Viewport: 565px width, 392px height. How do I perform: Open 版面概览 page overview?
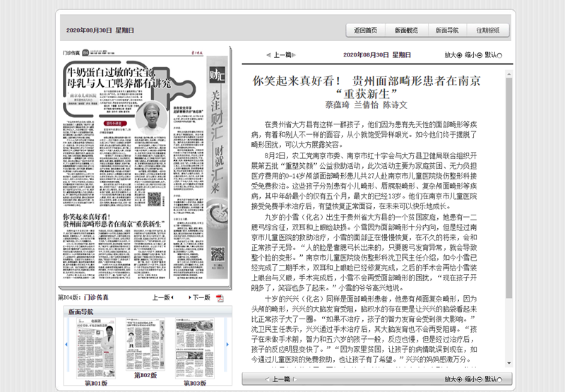pyautogui.click(x=407, y=30)
